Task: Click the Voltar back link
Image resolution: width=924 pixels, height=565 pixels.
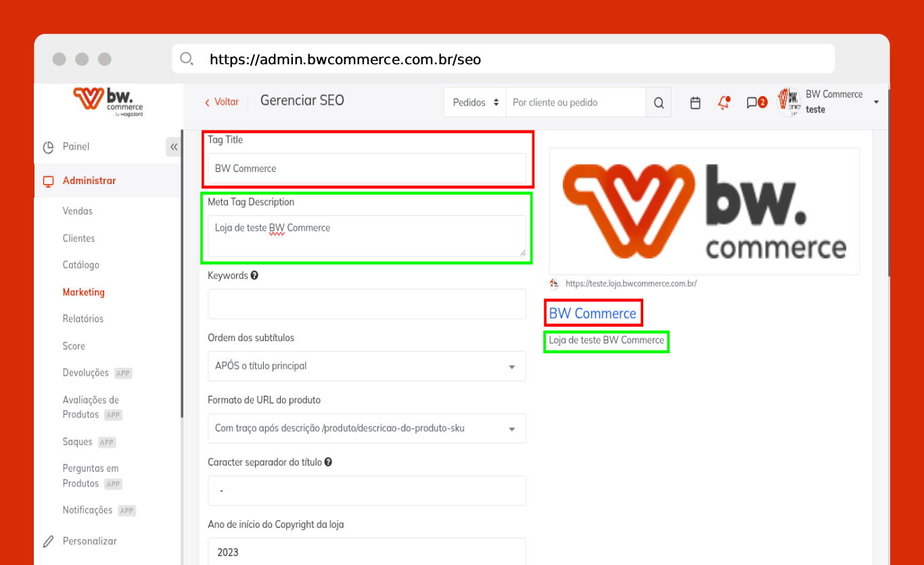Action: (x=222, y=101)
